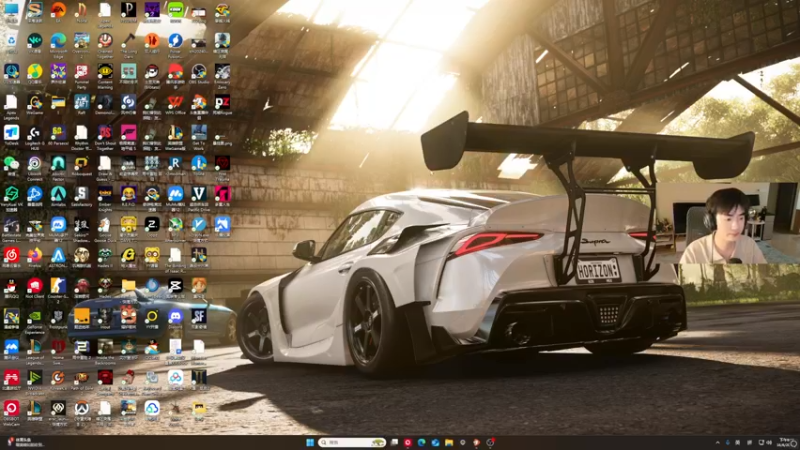Open File Explorer from the taskbar
800x450 pixels.
(449, 442)
